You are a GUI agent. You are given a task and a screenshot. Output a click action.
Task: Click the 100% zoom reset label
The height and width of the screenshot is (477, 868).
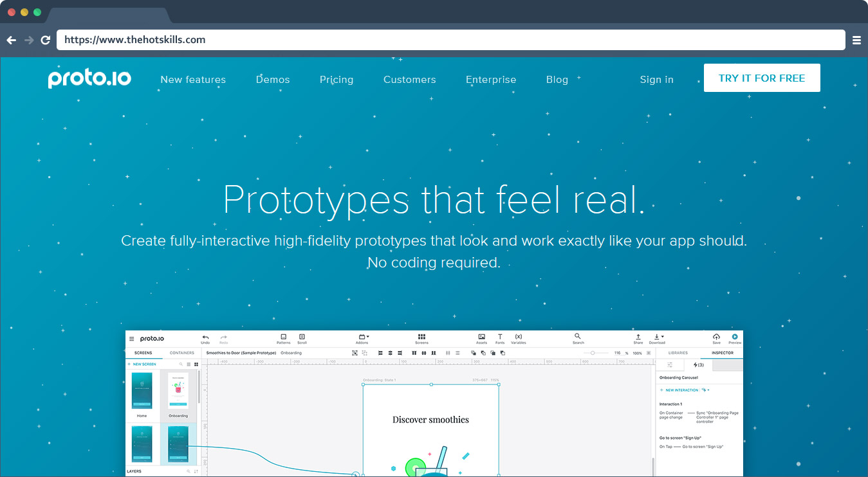[x=637, y=353]
